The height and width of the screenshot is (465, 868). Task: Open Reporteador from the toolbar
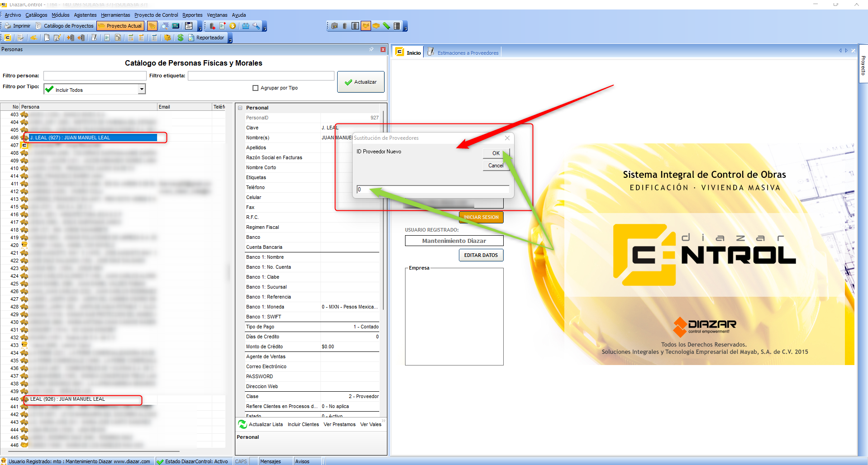[206, 38]
